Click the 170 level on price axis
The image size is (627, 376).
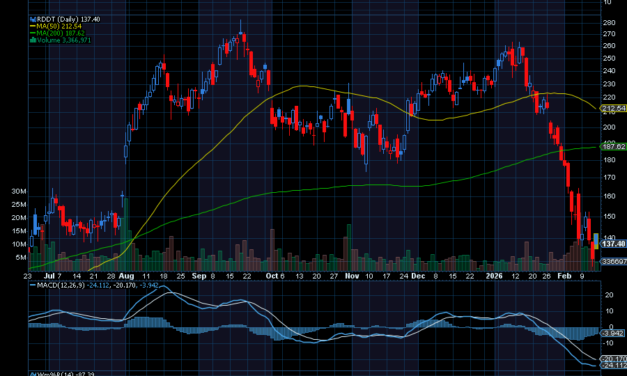point(609,177)
